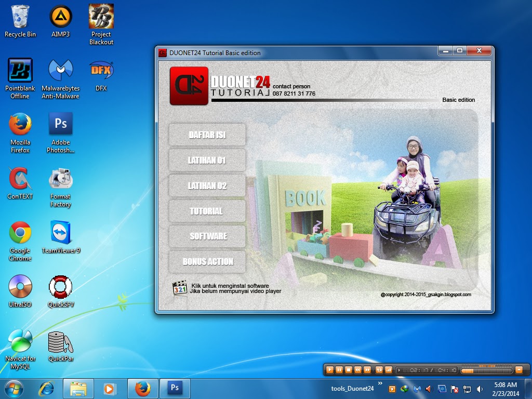Select the Pointblank Offline desktop icon
Screen dimensions: 532x399
[x=20, y=79]
